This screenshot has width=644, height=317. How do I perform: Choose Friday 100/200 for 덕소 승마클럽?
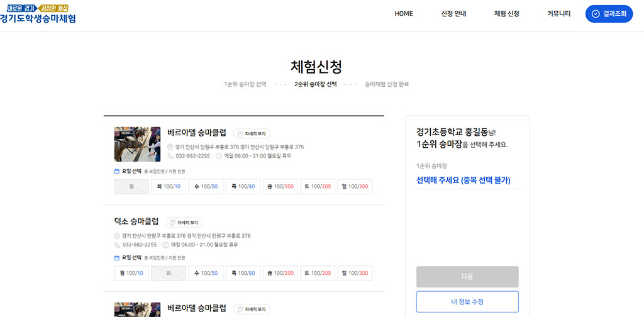pyautogui.click(x=280, y=273)
